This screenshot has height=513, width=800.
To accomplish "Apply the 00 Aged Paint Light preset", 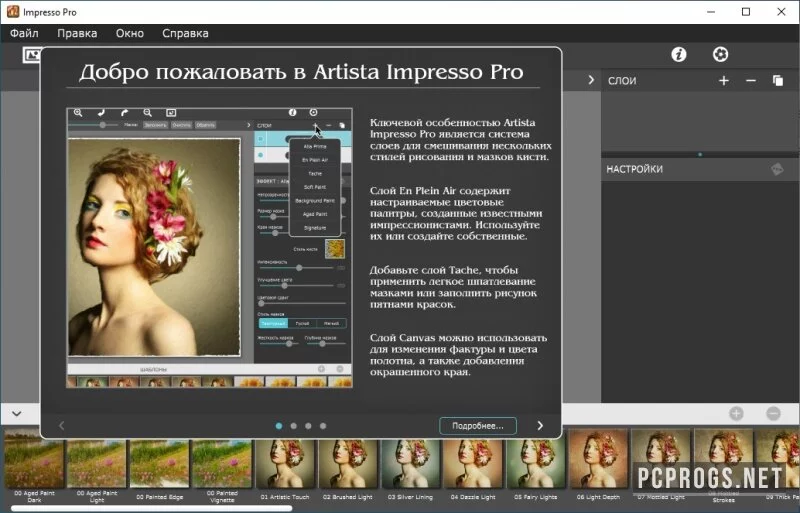I will click(x=97, y=466).
